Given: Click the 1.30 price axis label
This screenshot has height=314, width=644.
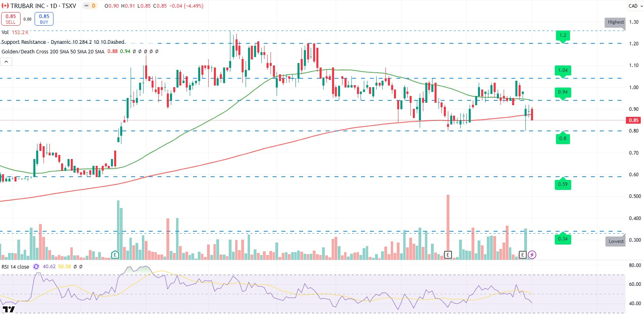Looking at the screenshot, I should pos(634,22).
